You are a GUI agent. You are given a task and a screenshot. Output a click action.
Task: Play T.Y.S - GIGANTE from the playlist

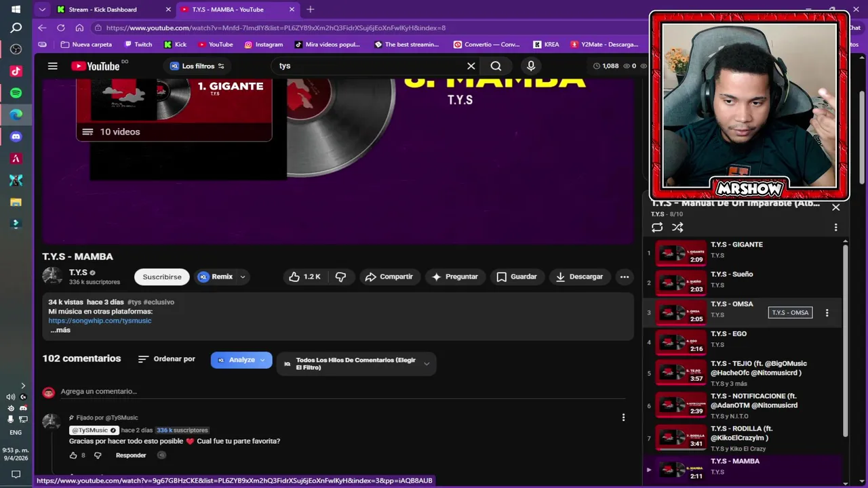pyautogui.click(x=743, y=253)
